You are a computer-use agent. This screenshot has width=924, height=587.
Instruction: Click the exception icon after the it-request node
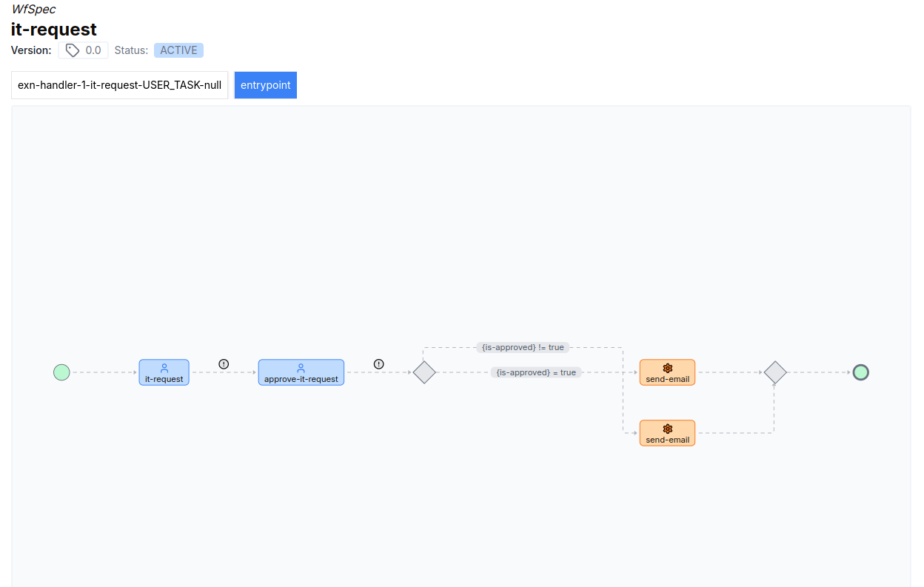coord(224,363)
